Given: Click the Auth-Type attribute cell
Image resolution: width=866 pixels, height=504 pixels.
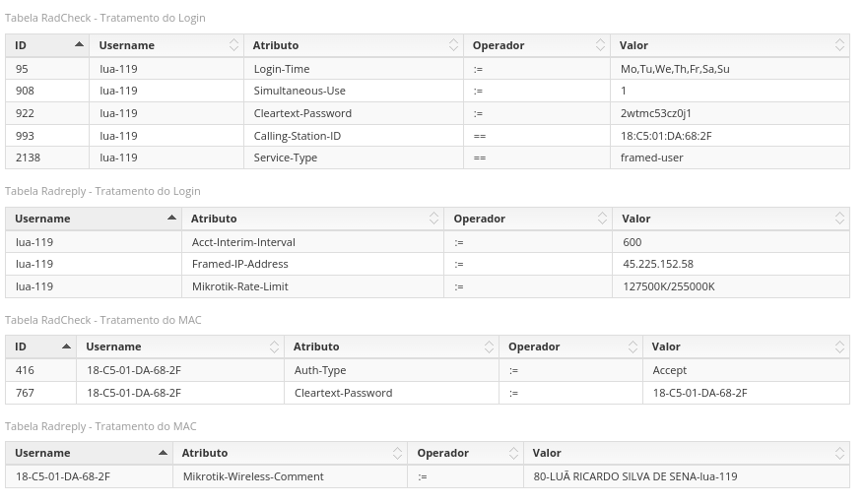Looking at the screenshot, I should [x=391, y=370].
